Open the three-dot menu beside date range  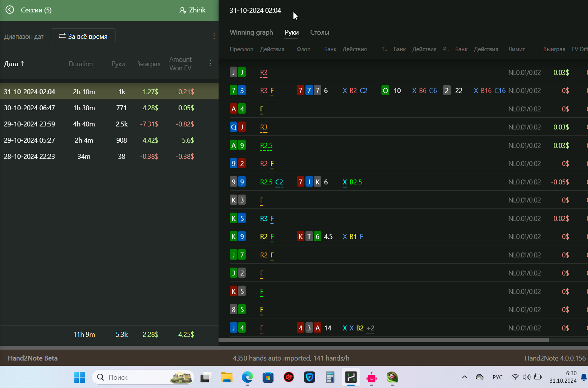tap(214, 36)
